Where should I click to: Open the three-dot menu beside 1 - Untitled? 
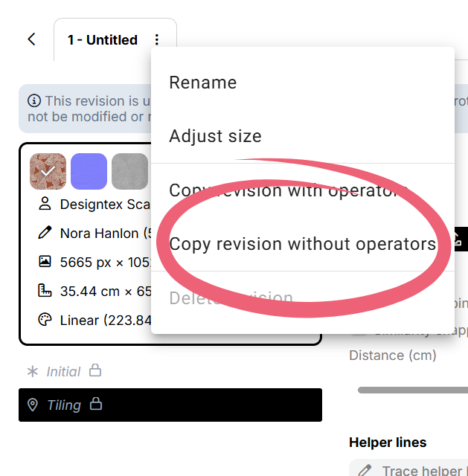click(x=156, y=40)
